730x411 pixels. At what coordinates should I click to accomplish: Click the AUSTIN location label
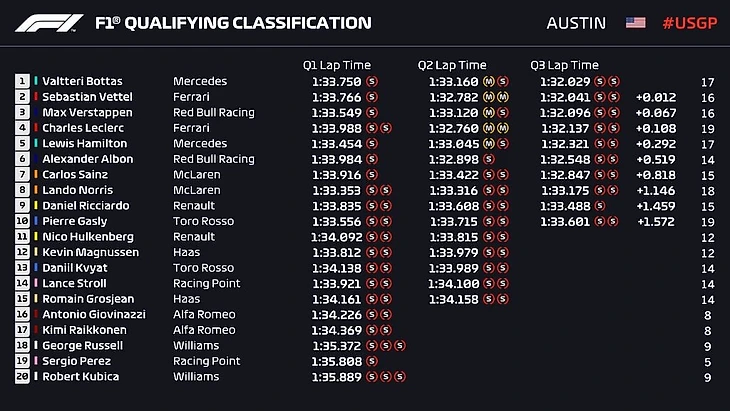[x=576, y=23]
